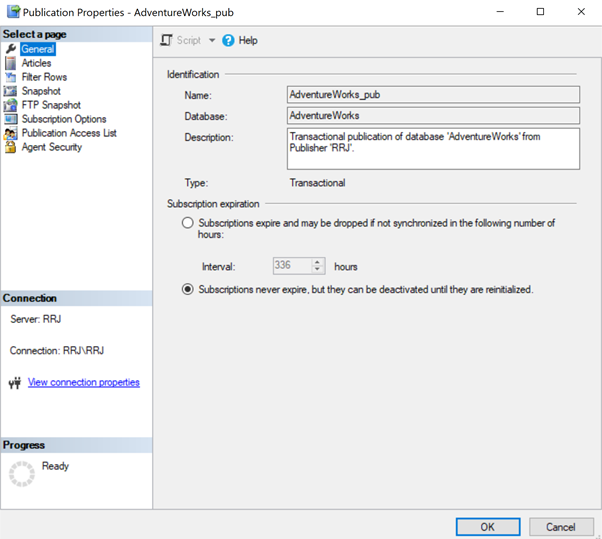Screen dimensions: 602x539
Task: Click the Publication Properties title bar icon
Action: [x=13, y=12]
